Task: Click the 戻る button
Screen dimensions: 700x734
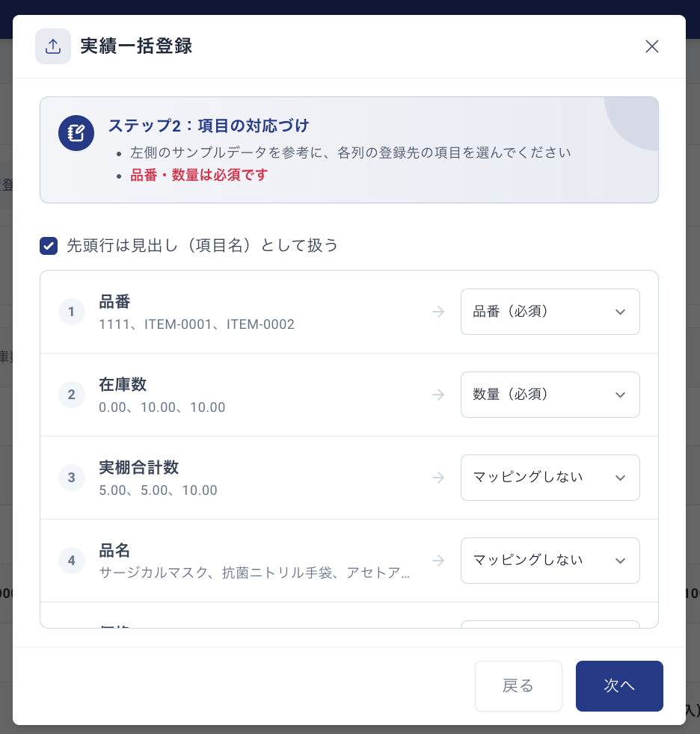Action: pyautogui.click(x=518, y=685)
